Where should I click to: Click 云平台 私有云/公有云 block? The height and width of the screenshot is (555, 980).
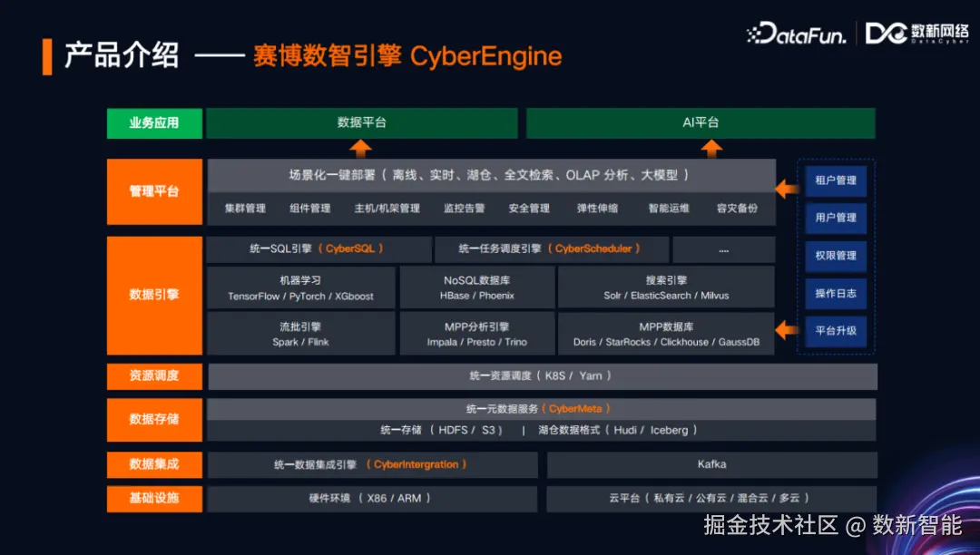[712, 499]
